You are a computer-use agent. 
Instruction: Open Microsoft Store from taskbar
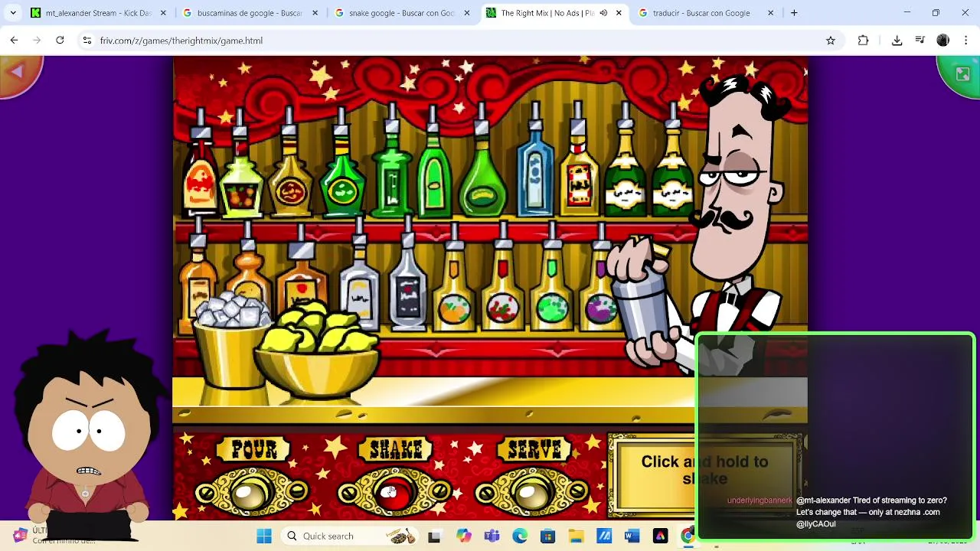(547, 536)
